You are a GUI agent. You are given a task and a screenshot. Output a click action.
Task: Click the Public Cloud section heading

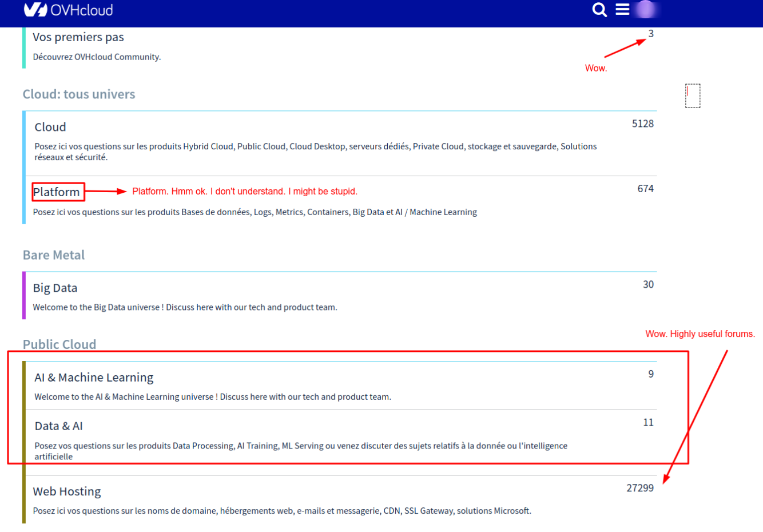coord(59,344)
